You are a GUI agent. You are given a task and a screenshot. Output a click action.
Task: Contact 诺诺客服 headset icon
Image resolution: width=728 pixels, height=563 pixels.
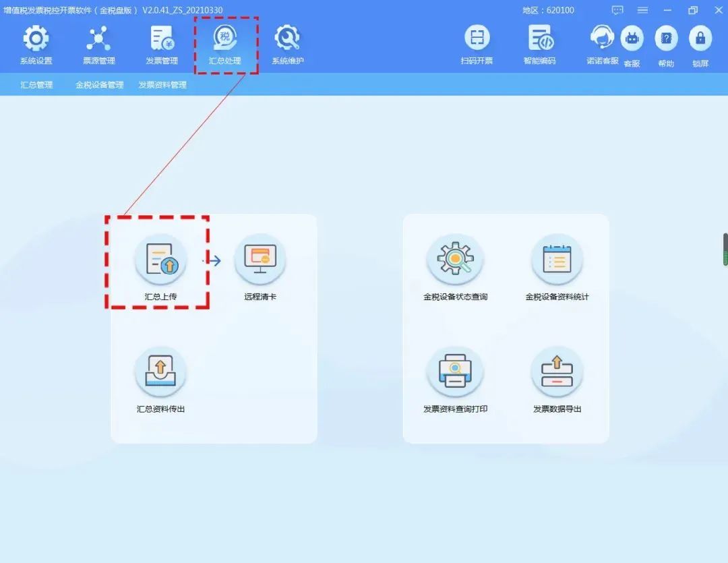602,37
